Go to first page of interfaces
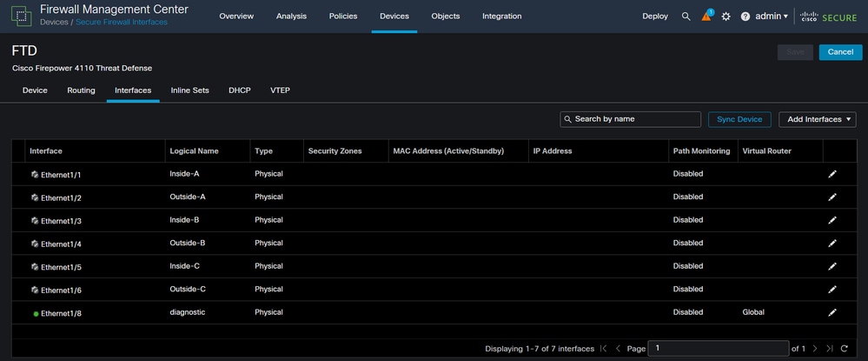 [603, 349]
